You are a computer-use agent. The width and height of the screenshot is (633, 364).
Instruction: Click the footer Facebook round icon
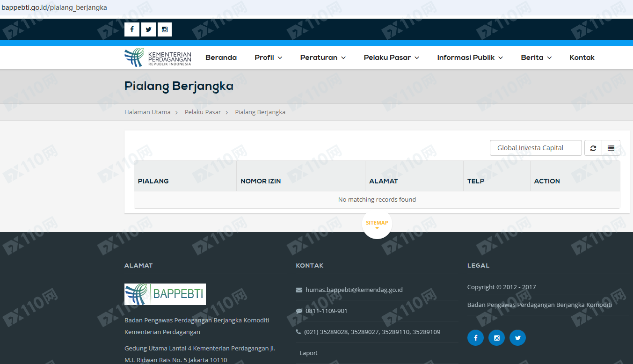coord(475,338)
